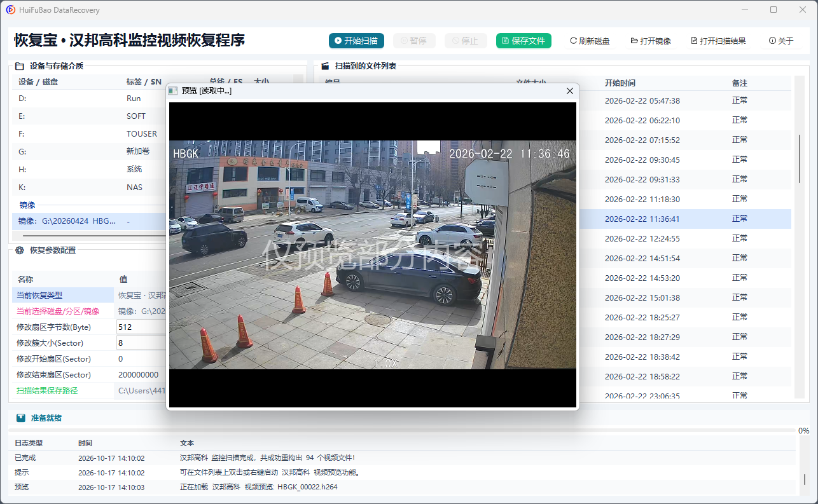
Task: Select drive E: labeled SOFT
Action: pos(89,116)
